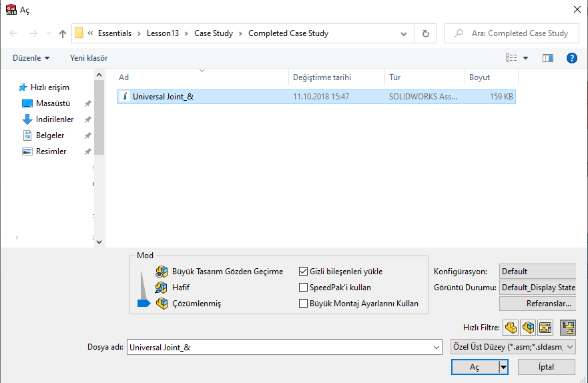This screenshot has width=588, height=383.
Task: Click the drawings quick filter icon
Action: (545, 328)
